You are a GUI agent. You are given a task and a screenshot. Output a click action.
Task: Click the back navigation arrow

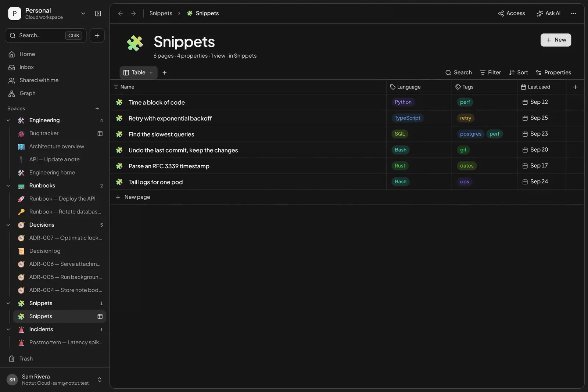tap(120, 14)
